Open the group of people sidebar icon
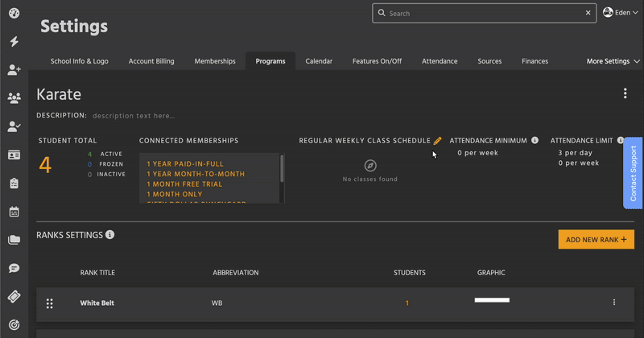The width and height of the screenshot is (644, 338). pos(14,98)
